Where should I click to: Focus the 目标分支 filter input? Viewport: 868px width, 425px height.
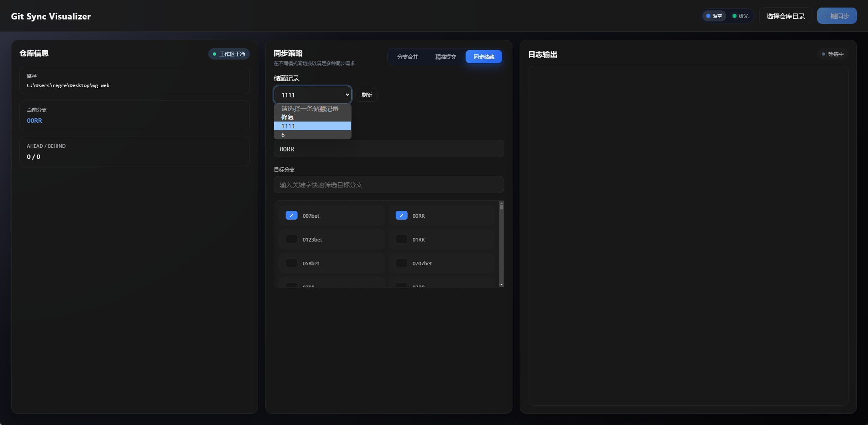tap(389, 185)
